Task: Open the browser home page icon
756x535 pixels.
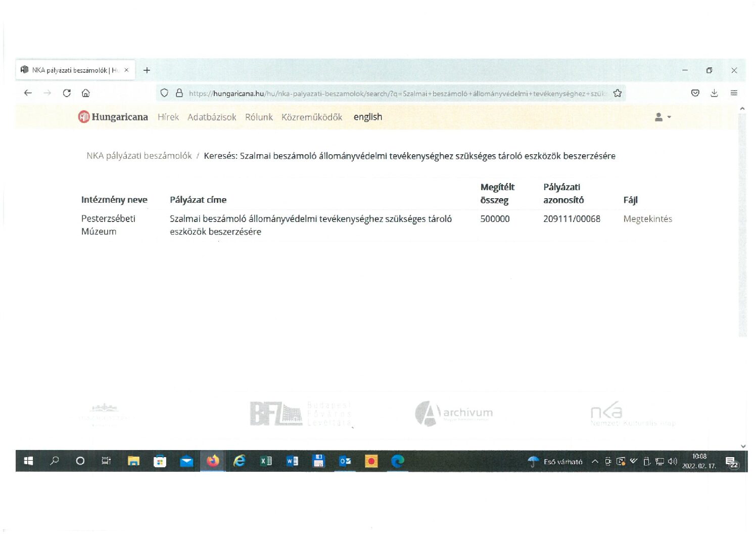Action: (x=86, y=93)
